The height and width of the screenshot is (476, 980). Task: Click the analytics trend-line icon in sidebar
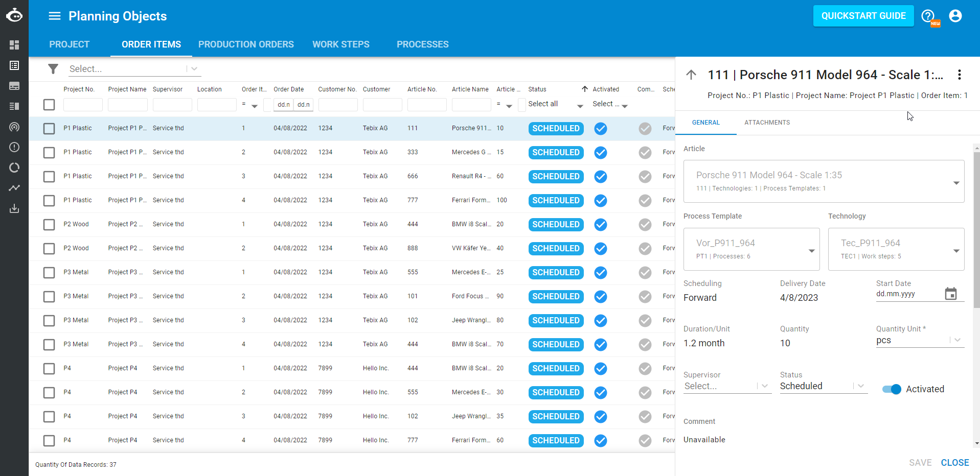click(x=14, y=188)
